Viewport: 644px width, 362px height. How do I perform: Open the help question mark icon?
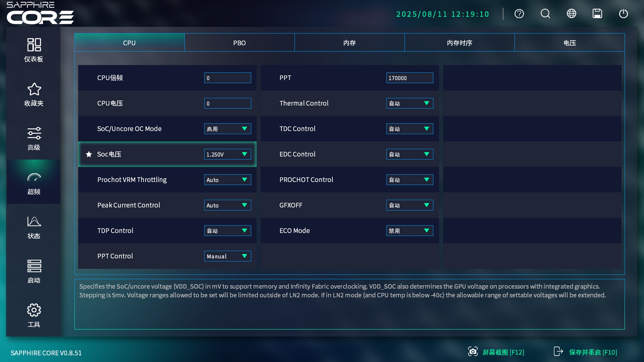519,14
